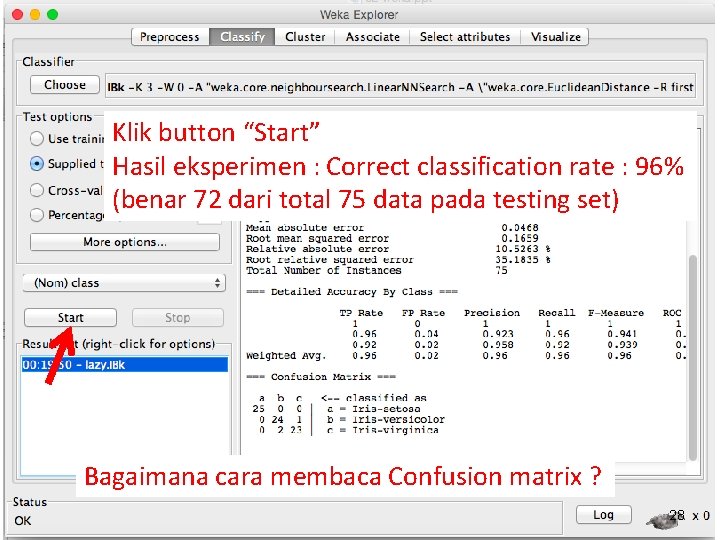
Task: Click the 'Detailed Accuracy By Class' heading
Action: [352, 292]
